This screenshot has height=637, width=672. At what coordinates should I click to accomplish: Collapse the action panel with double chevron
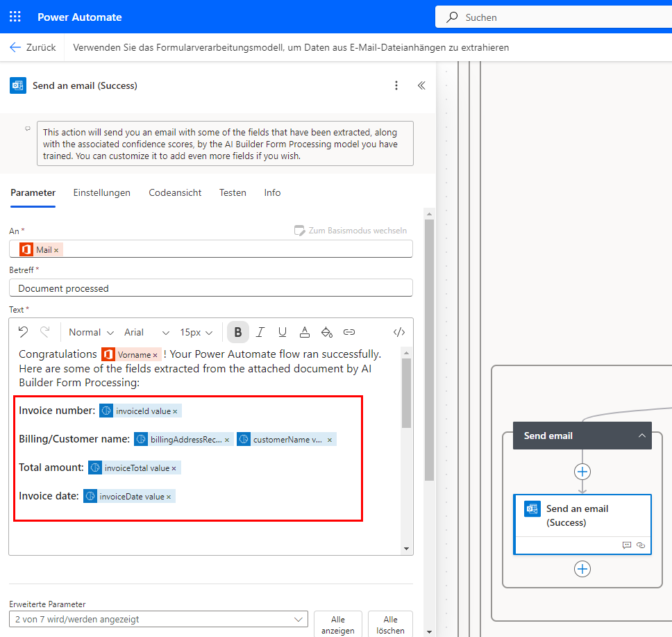coord(421,85)
